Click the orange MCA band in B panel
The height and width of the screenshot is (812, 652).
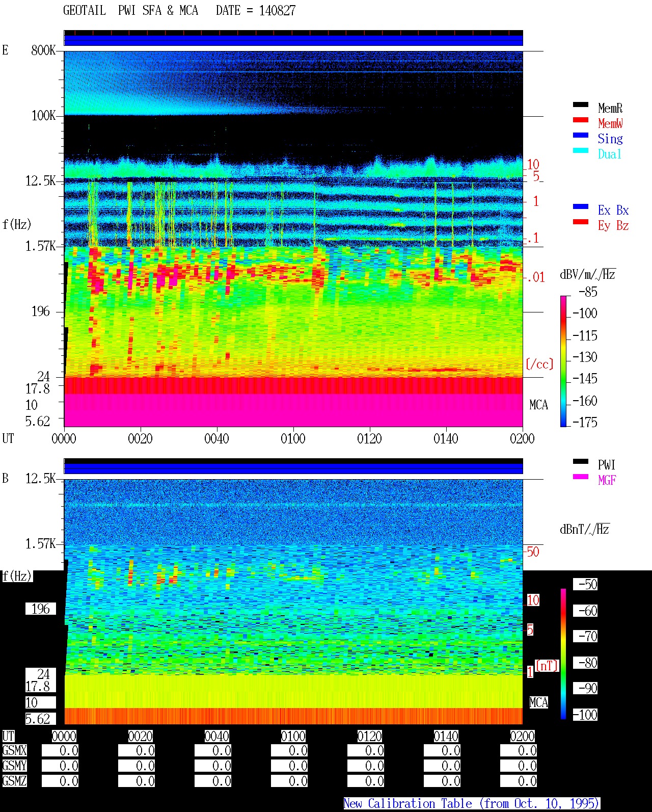(293, 716)
